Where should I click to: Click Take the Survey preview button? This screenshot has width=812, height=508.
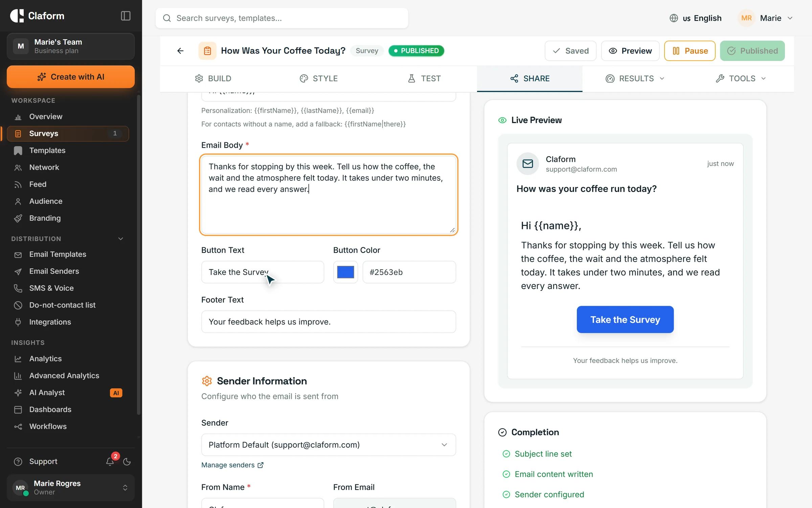pyautogui.click(x=625, y=319)
